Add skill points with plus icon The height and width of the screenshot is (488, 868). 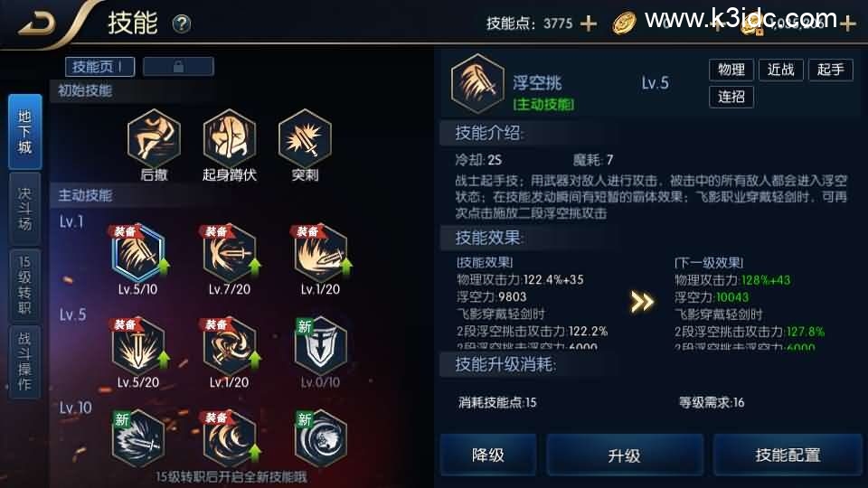[588, 23]
